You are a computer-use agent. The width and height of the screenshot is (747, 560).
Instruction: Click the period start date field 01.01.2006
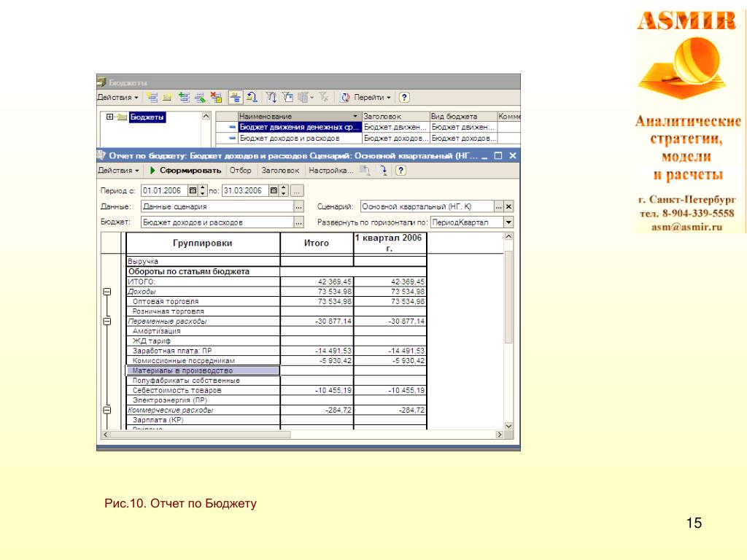pos(164,191)
